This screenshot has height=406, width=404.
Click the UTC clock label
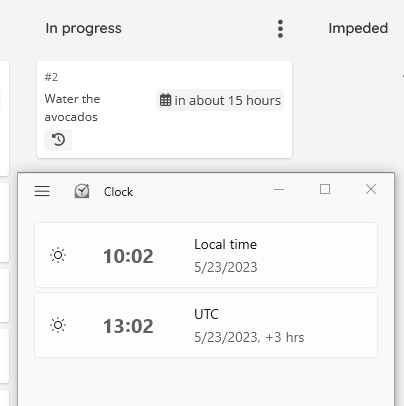pos(207,314)
